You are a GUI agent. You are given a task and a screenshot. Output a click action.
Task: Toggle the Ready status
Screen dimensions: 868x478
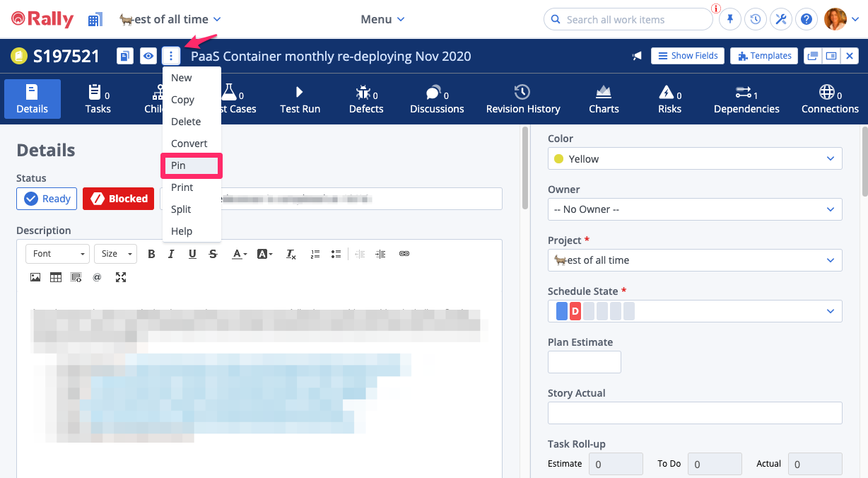46,199
